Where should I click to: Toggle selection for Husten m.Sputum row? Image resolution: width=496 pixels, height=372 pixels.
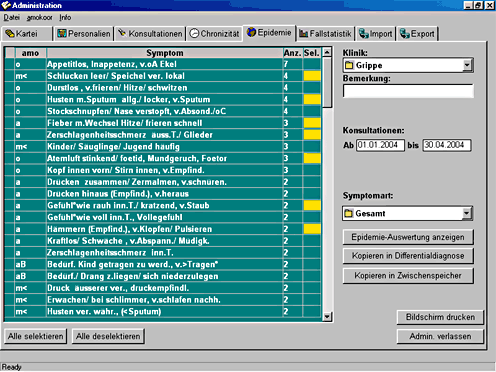312,99
